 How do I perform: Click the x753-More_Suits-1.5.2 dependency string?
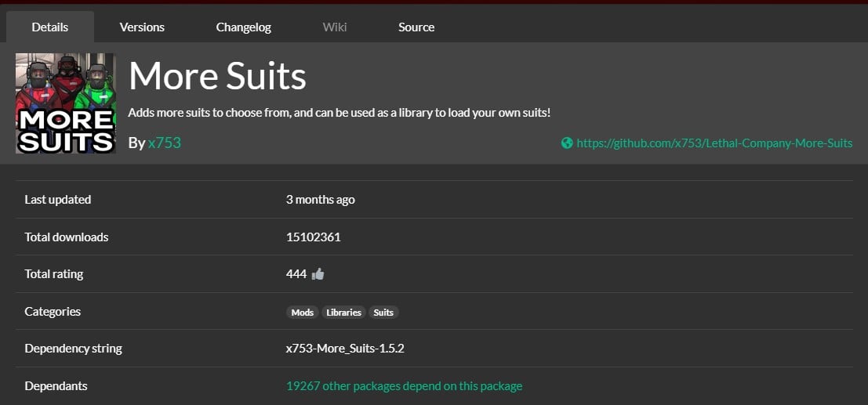point(345,349)
